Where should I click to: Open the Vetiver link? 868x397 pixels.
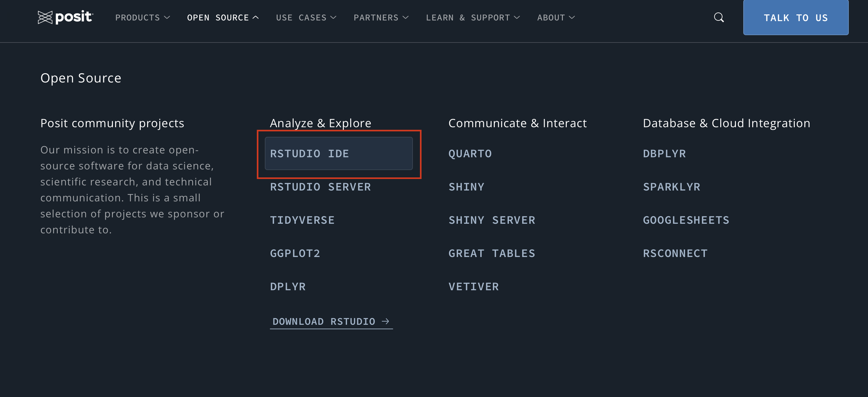(474, 286)
